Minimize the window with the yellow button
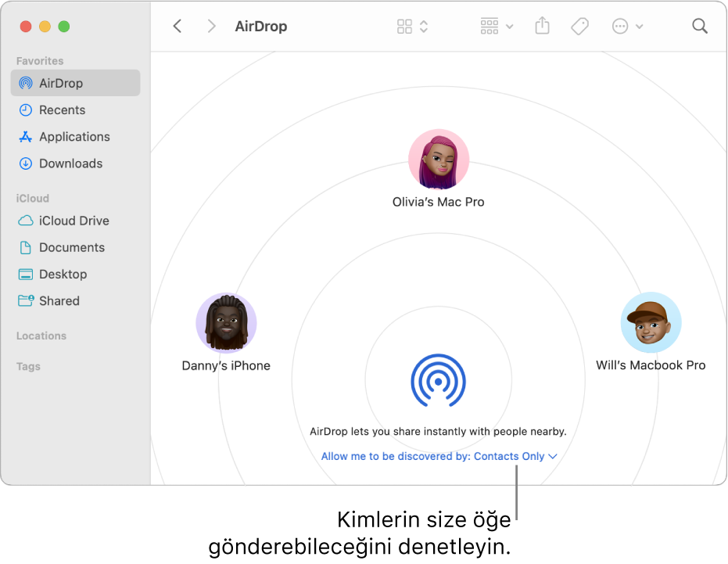Image resolution: width=728 pixels, height=564 pixels. (x=45, y=27)
